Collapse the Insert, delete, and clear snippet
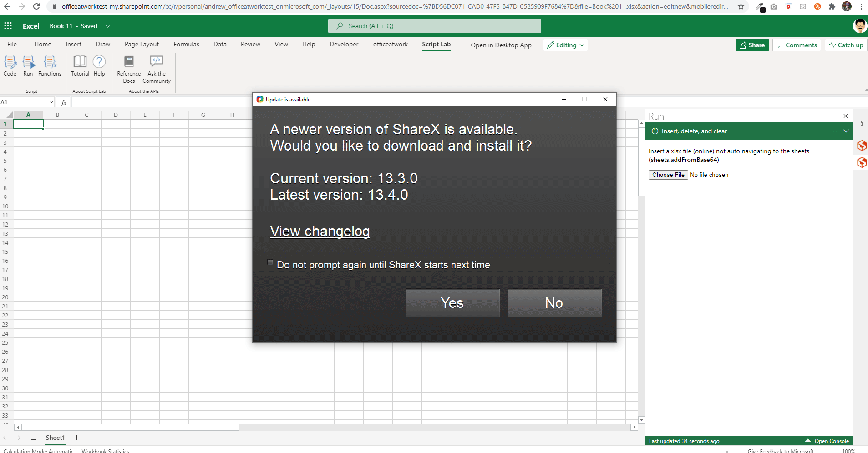Viewport: 868px width, 453px height. coord(847,131)
